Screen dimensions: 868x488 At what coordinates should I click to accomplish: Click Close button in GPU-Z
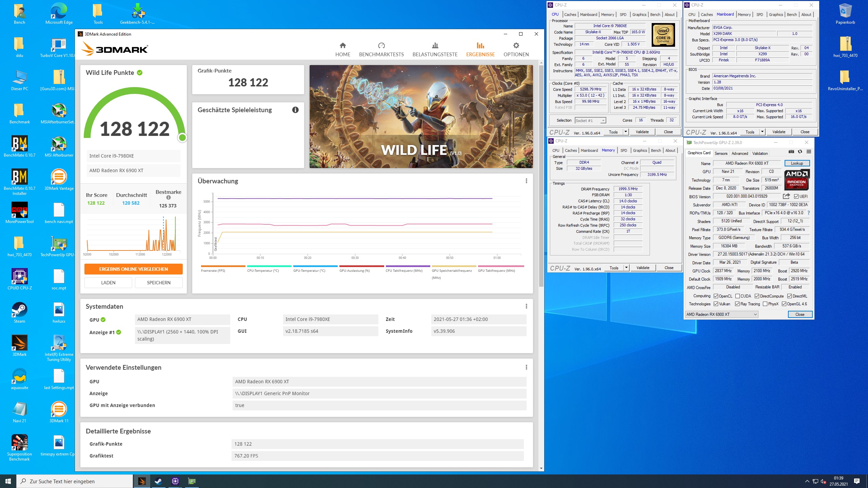[800, 314]
